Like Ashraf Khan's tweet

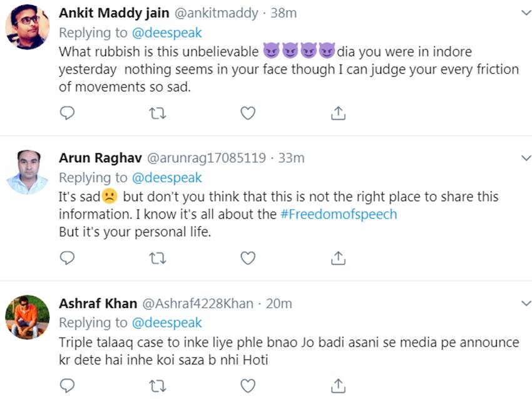[x=248, y=384]
